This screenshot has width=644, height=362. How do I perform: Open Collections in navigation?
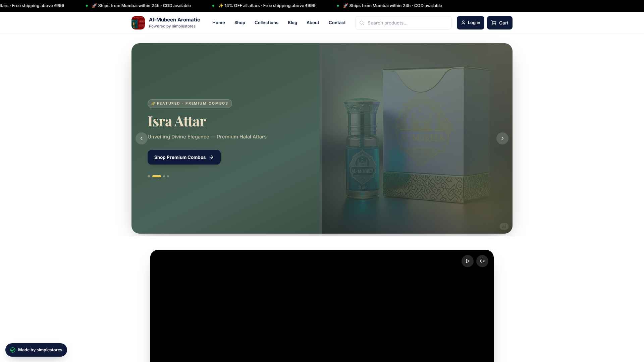click(266, 23)
